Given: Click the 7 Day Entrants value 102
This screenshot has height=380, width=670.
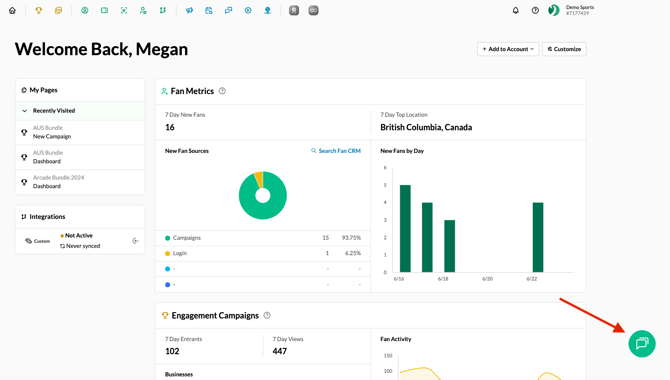Looking at the screenshot, I should click(172, 351).
